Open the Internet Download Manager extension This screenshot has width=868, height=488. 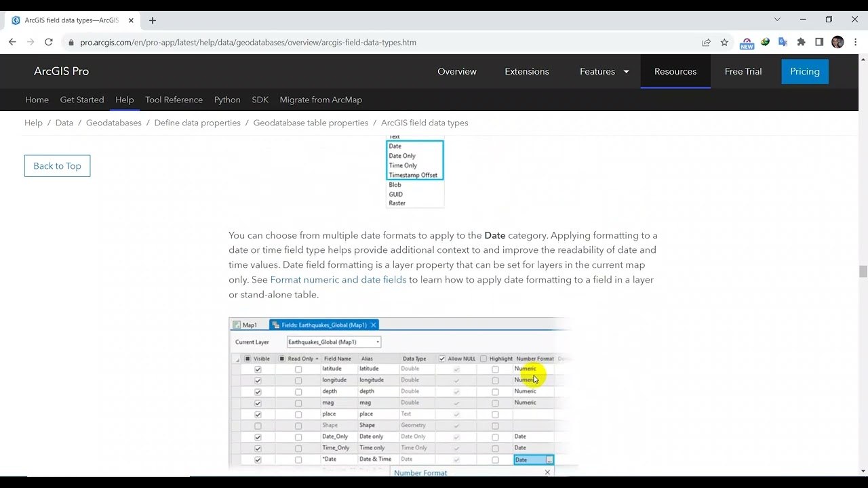(765, 42)
